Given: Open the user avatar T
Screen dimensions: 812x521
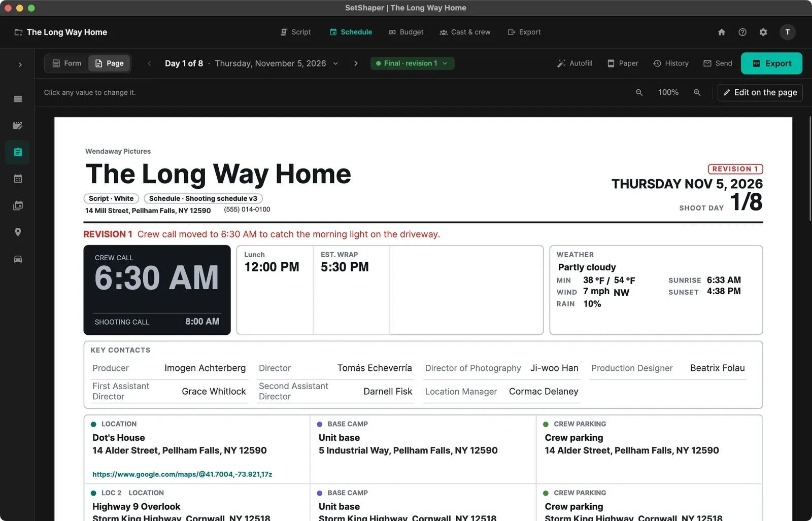Looking at the screenshot, I should click(x=787, y=32).
